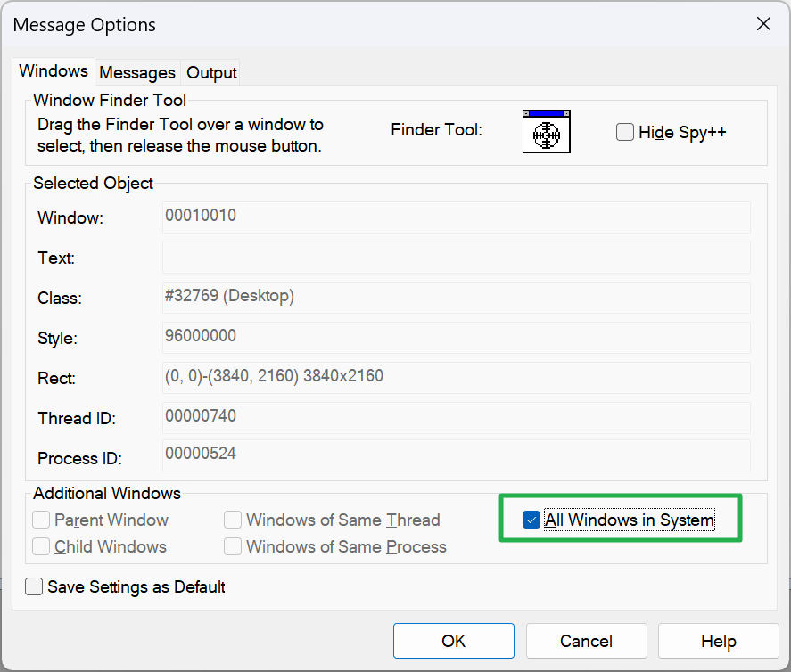Screen dimensions: 791x672
Task: Click the OK button
Action: click(x=453, y=641)
